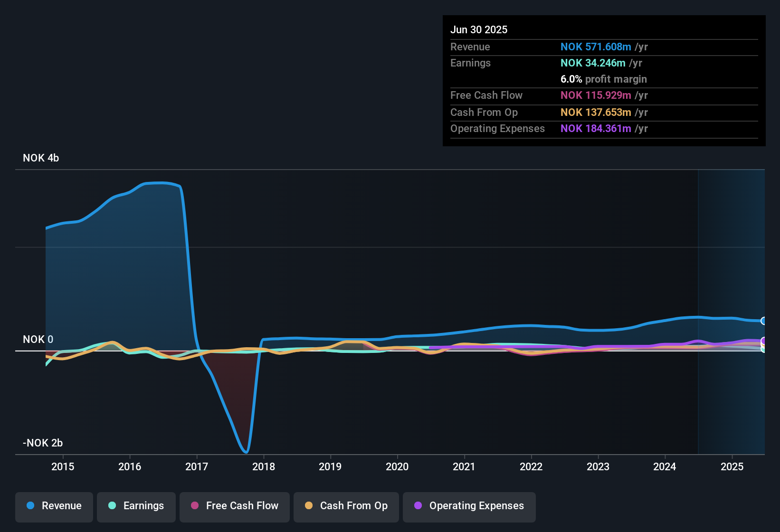Click the 2016 x-axis label

130,466
